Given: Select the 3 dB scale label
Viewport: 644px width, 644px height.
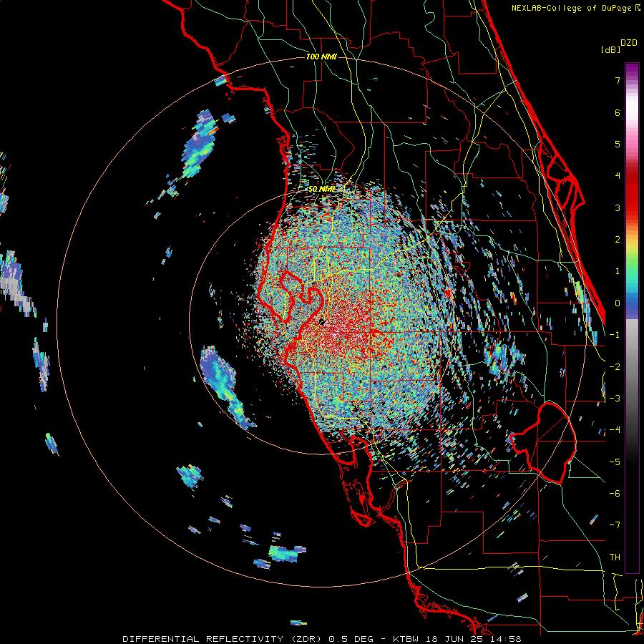Looking at the screenshot, I should click(x=618, y=208).
